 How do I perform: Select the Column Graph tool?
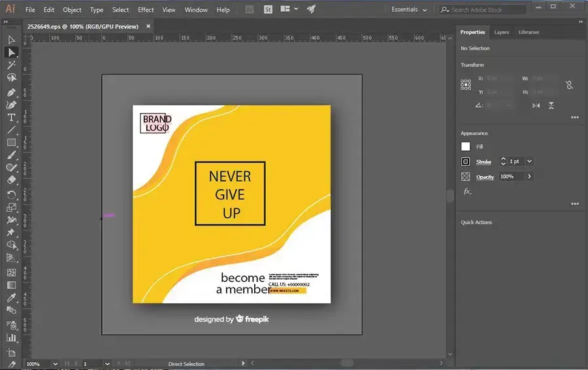(x=11, y=338)
